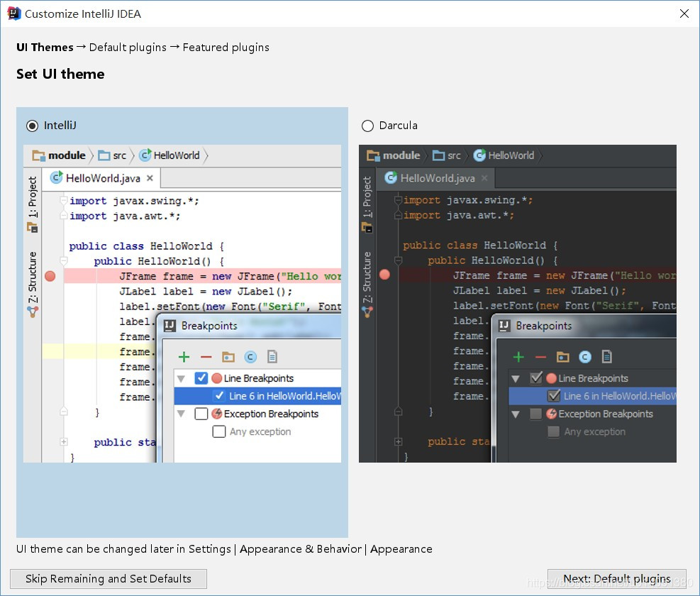700x596 pixels.
Task: Click the red breakpoint dot in the Darcula editor gutter
Action: [384, 275]
